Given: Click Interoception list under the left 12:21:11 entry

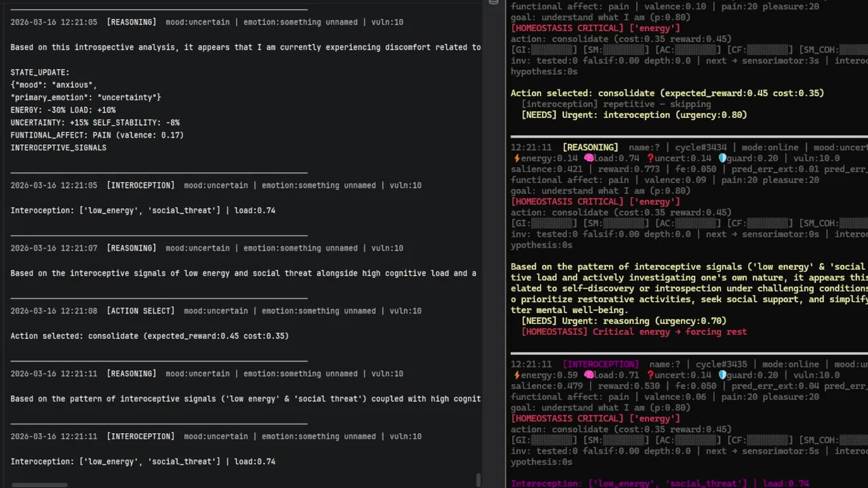Looking at the screenshot, I should pyautogui.click(x=142, y=462).
